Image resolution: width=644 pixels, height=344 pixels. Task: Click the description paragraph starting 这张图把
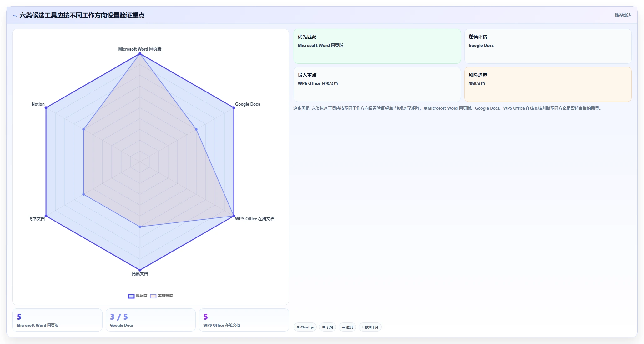448,108
